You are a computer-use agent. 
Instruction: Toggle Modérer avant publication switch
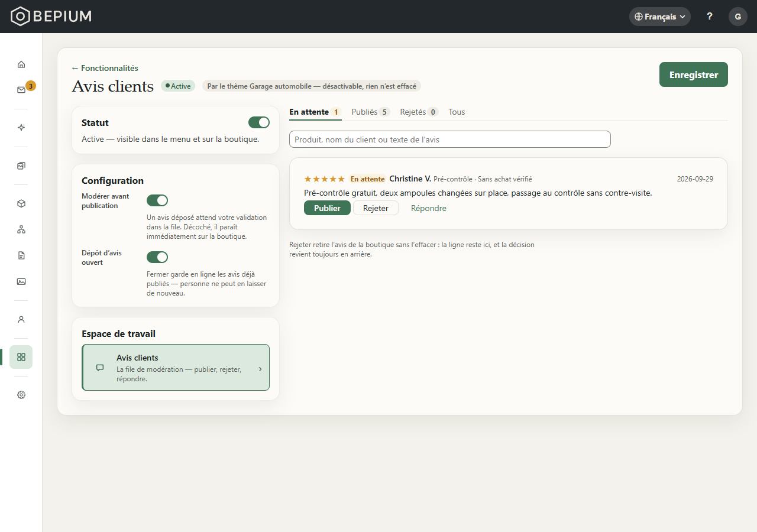[157, 200]
